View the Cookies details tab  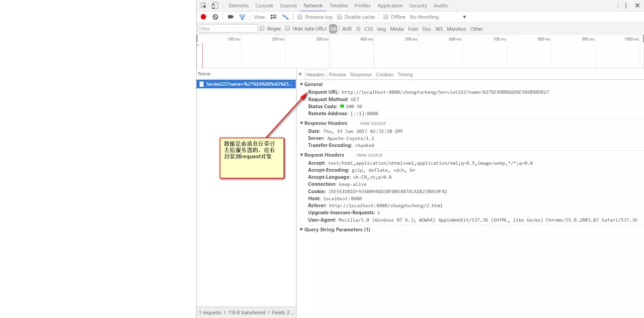tap(384, 74)
